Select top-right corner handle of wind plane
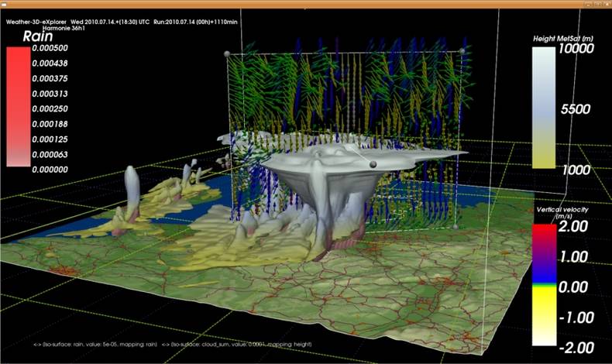612x364 pixels. pos(462,51)
